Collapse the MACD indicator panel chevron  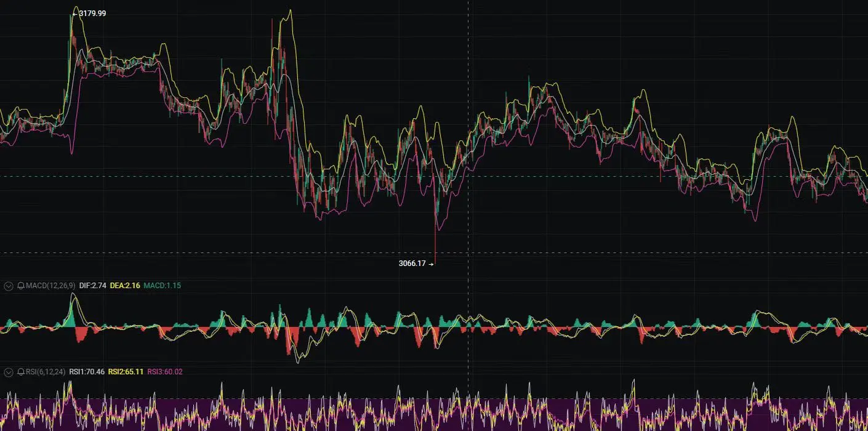click(9, 286)
